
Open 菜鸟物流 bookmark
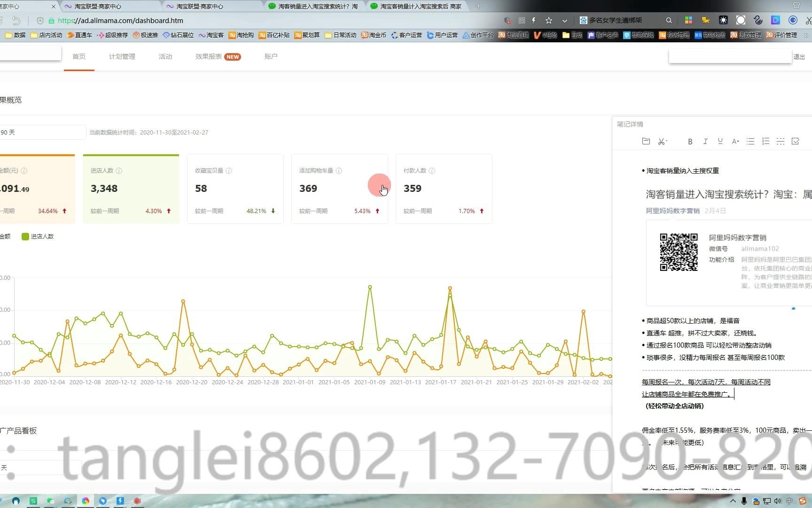[710, 35]
